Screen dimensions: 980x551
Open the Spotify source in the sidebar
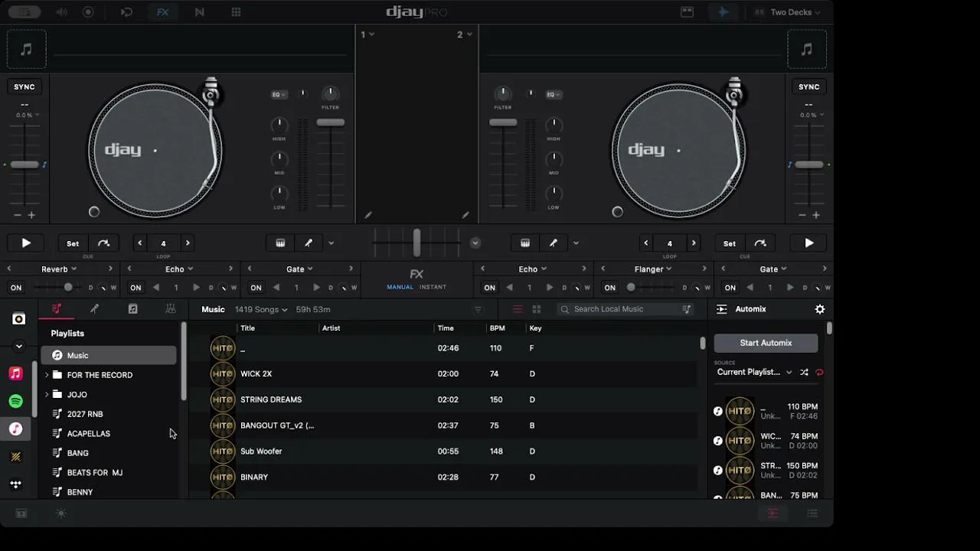(x=16, y=401)
